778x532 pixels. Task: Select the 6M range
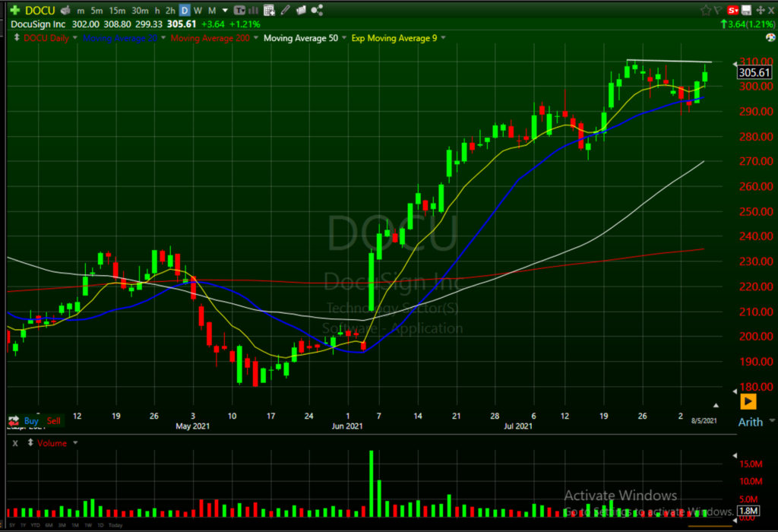click(49, 525)
